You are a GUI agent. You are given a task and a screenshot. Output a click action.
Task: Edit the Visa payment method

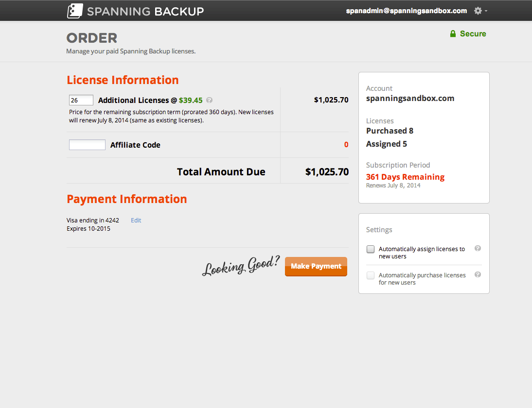tap(136, 220)
